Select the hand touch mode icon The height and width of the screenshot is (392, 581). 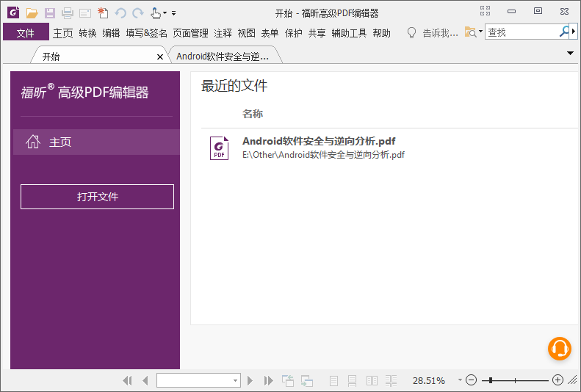click(155, 13)
